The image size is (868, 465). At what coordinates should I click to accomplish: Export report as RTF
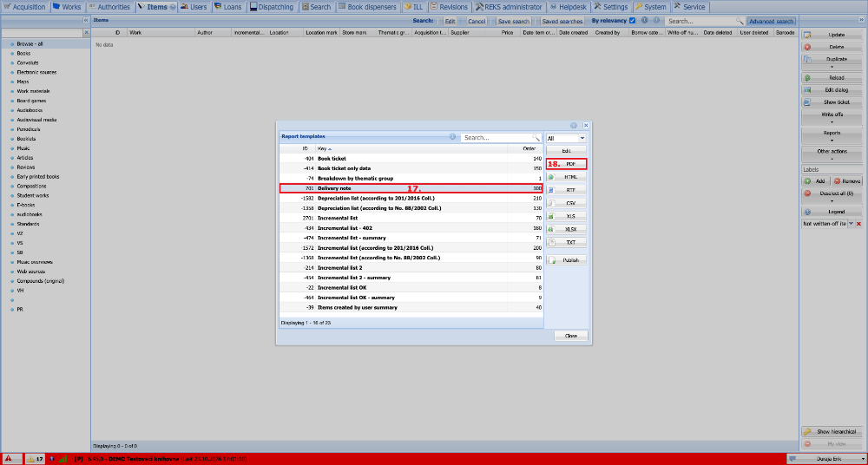click(566, 190)
